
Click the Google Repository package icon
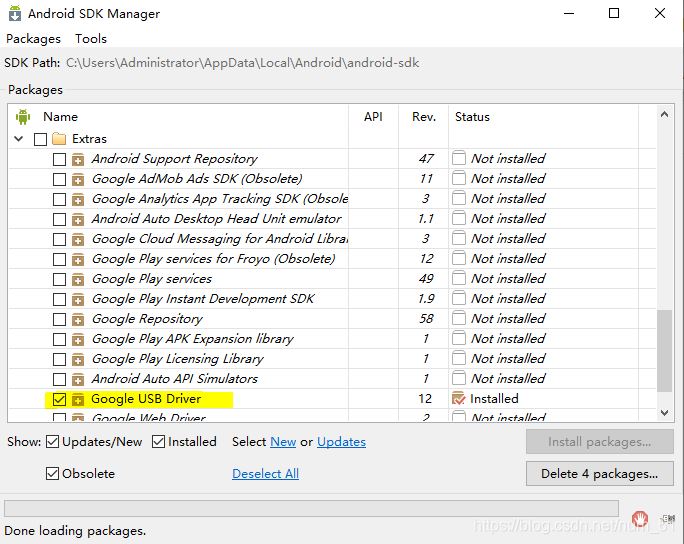point(78,319)
